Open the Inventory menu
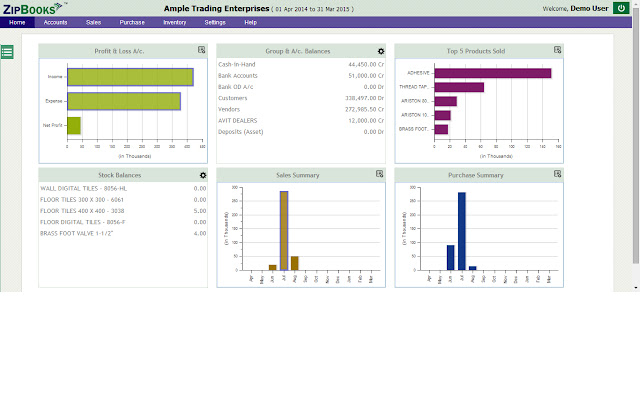This screenshot has width=640, height=400. tap(174, 21)
